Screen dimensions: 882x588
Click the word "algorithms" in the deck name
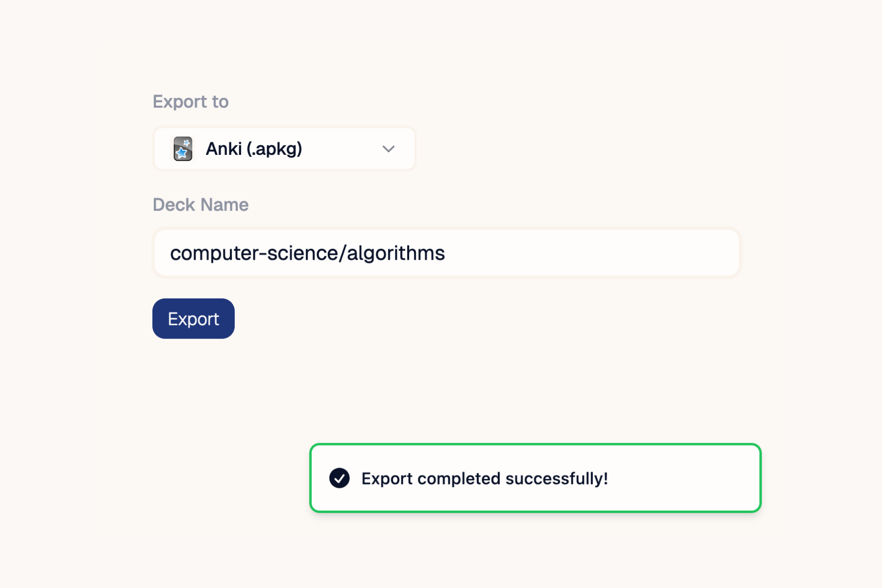click(x=396, y=253)
